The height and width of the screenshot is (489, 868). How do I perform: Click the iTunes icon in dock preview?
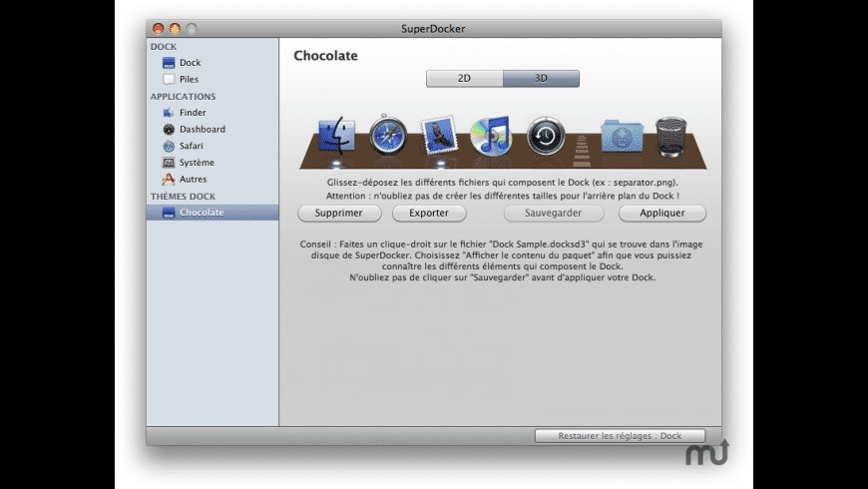click(x=491, y=136)
